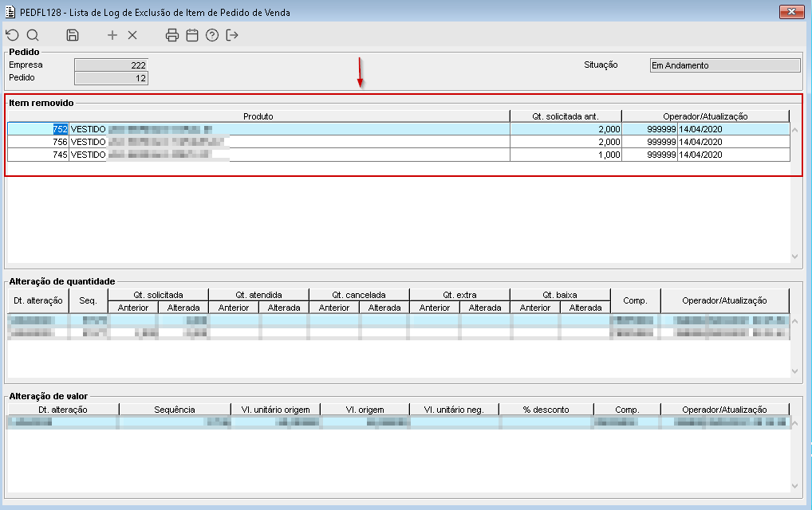Image resolution: width=812 pixels, height=510 pixels.
Task: Select the Qt. solicitada ant. column header
Action: pyautogui.click(x=566, y=116)
